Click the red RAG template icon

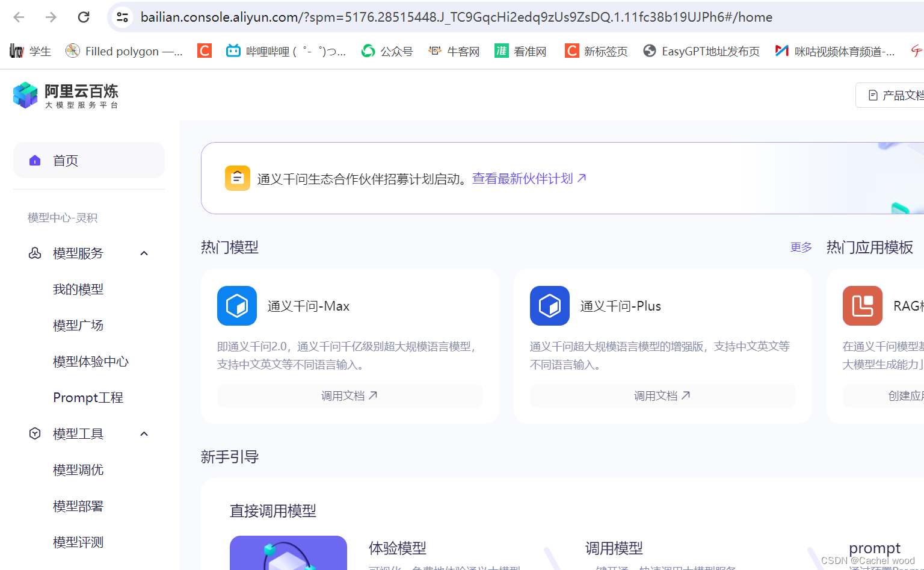coord(863,306)
